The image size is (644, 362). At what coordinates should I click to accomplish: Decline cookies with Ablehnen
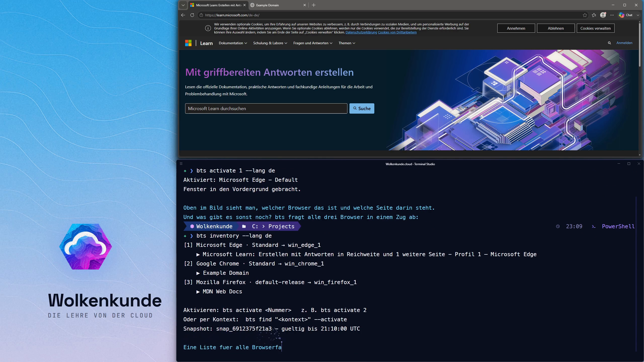coord(556,28)
